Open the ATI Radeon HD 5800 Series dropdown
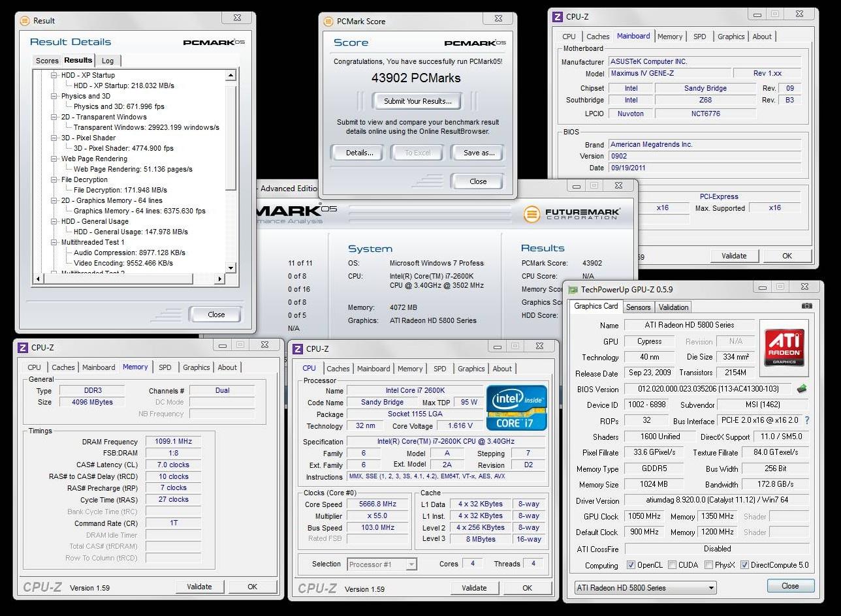 coord(645,588)
